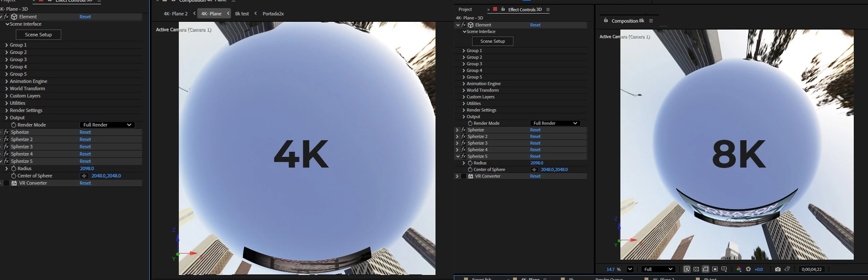Take a snapshot with the camera icon
This screenshot has width=868, height=280.
pyautogui.click(x=778, y=269)
